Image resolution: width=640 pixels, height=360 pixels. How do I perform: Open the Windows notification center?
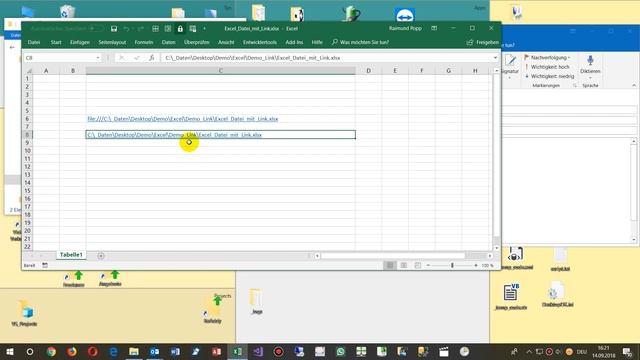tap(627, 351)
